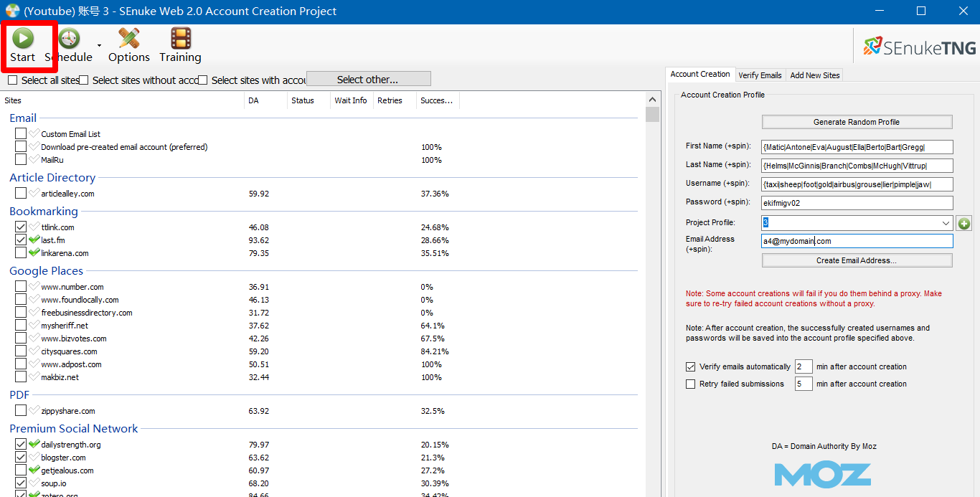Image resolution: width=980 pixels, height=497 pixels.
Task: Open the Options tools icon
Action: tap(129, 38)
